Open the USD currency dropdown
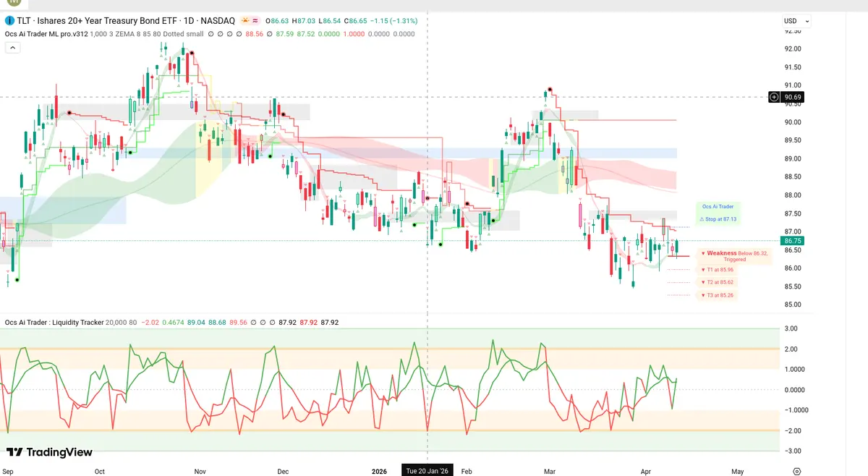Screen dimensions: 868x476 [x=796, y=21]
